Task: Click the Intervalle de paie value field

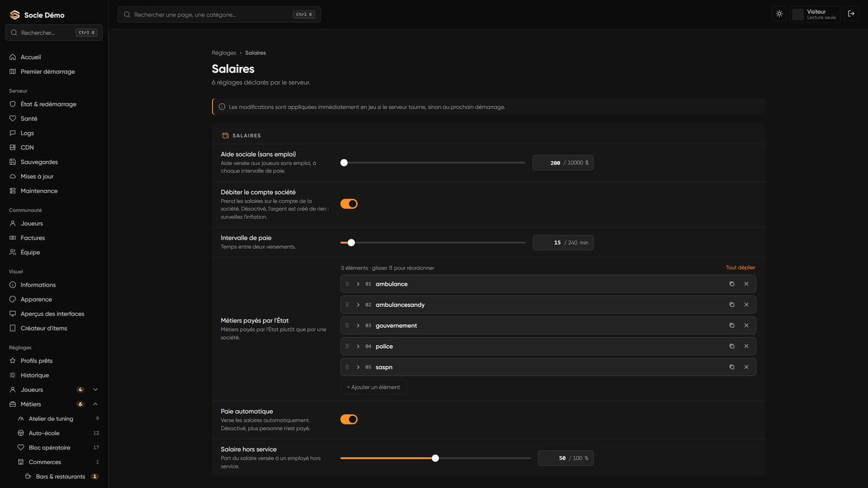Action: [x=563, y=243]
